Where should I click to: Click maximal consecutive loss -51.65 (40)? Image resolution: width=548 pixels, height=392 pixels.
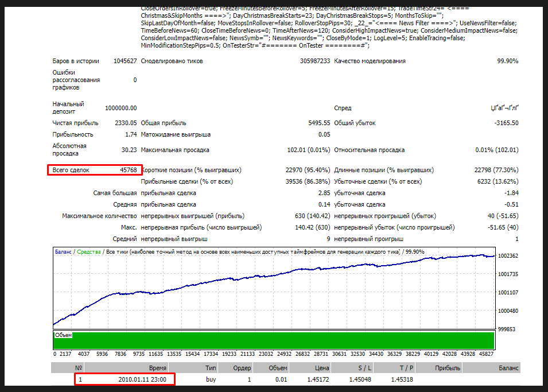coord(503,228)
